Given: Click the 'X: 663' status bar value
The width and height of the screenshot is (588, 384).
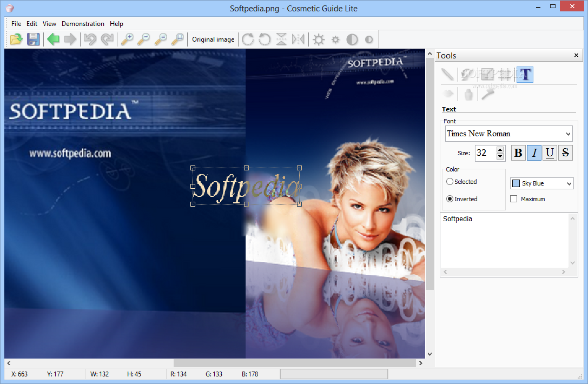Looking at the screenshot, I should click(19, 374).
